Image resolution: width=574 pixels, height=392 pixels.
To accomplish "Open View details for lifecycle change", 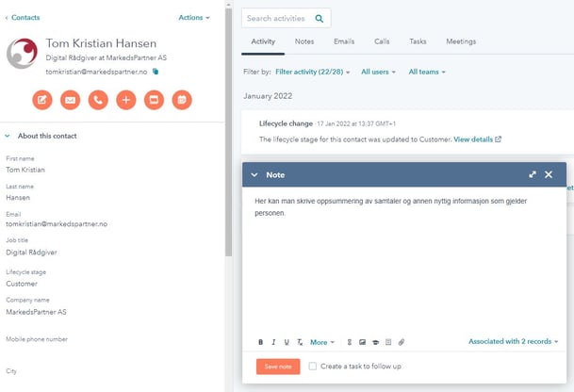I will point(473,139).
